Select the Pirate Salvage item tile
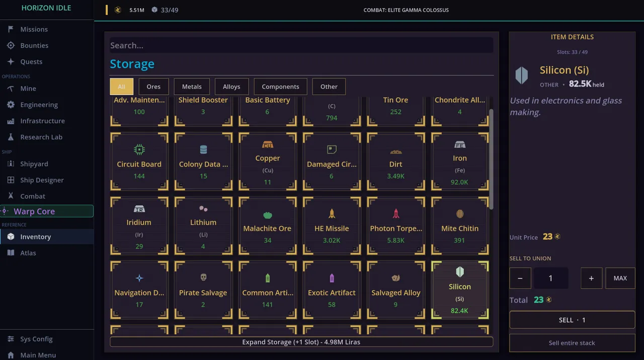Screen dimensions: 644x360 tap(203, 290)
